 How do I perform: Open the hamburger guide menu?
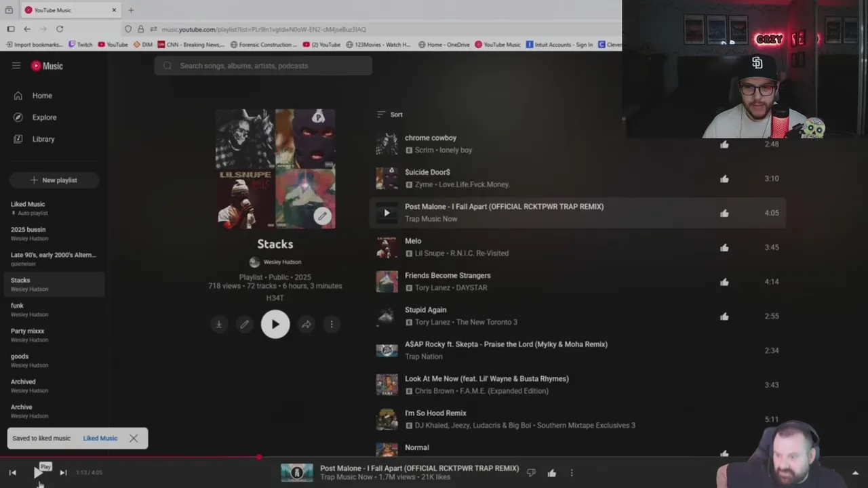point(16,66)
